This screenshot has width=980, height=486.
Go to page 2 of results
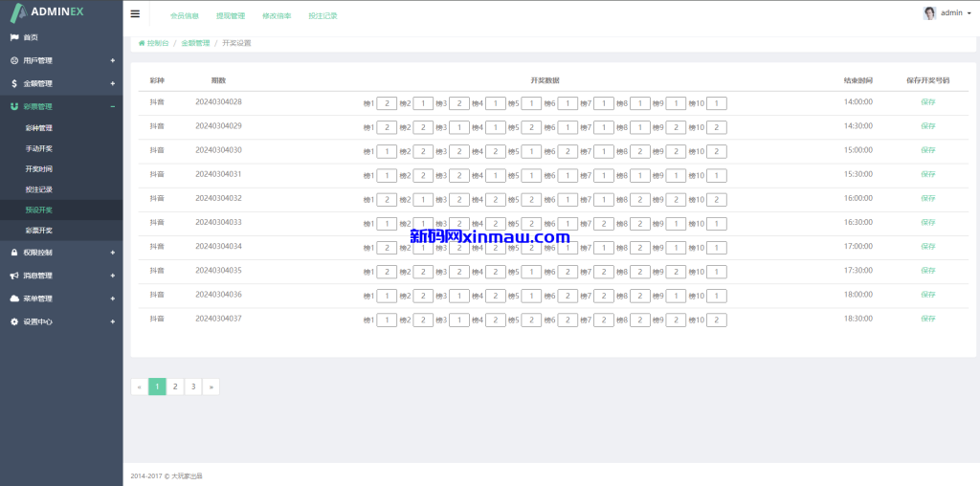(175, 387)
